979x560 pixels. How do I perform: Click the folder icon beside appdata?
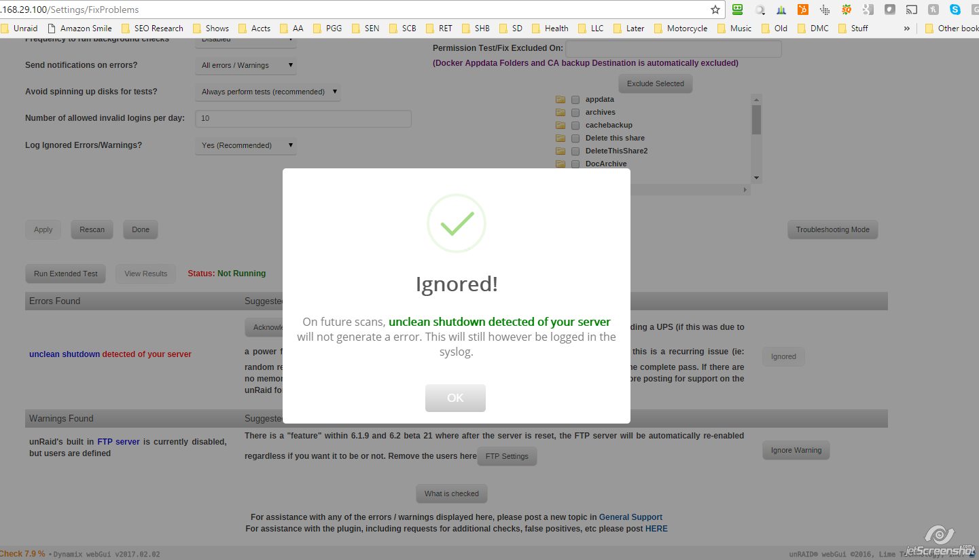pyautogui.click(x=560, y=99)
